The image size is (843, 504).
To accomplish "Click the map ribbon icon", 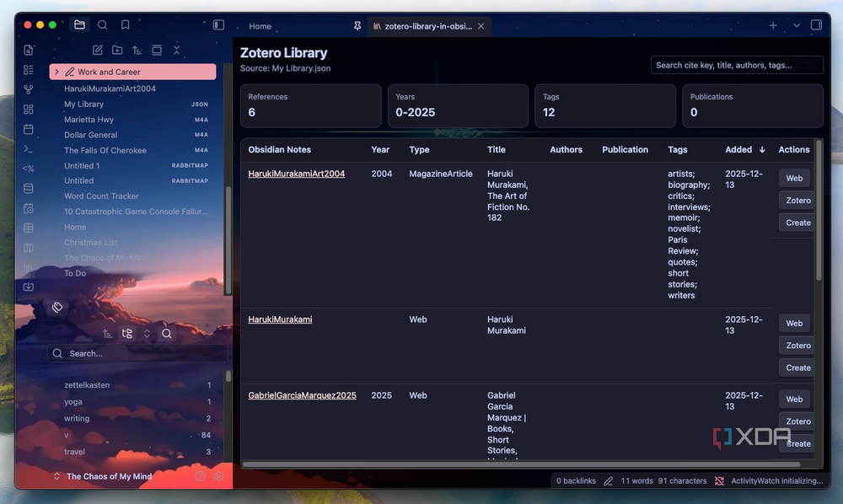I will (x=29, y=248).
